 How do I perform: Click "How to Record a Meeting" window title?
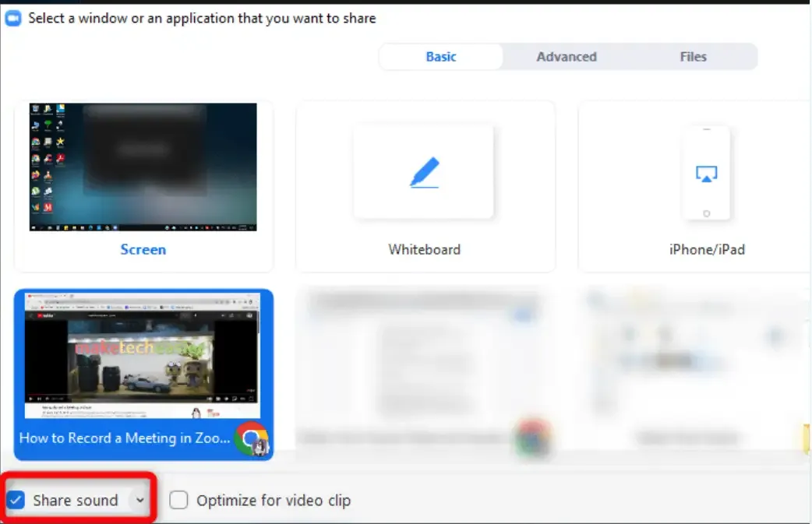[125, 438]
